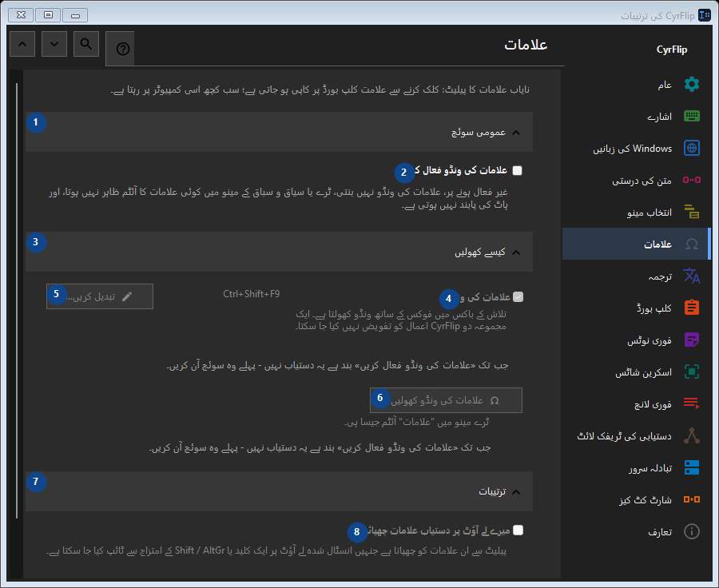The width and height of the screenshot is (719, 588).
Task: Open the اسکرین شاٹس page
Action: 636,371
